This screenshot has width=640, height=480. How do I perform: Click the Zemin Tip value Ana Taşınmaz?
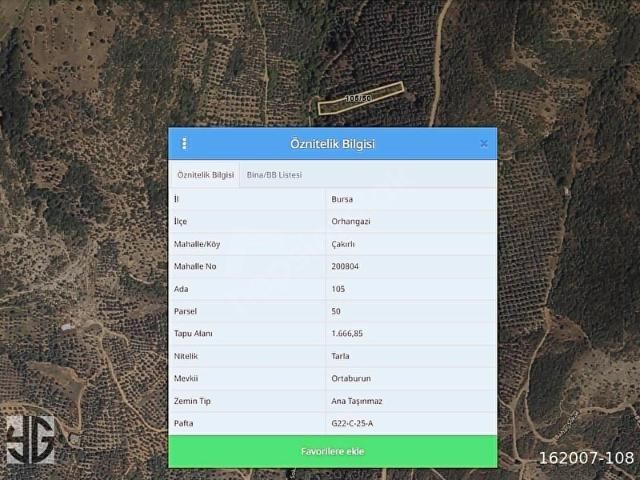357,401
